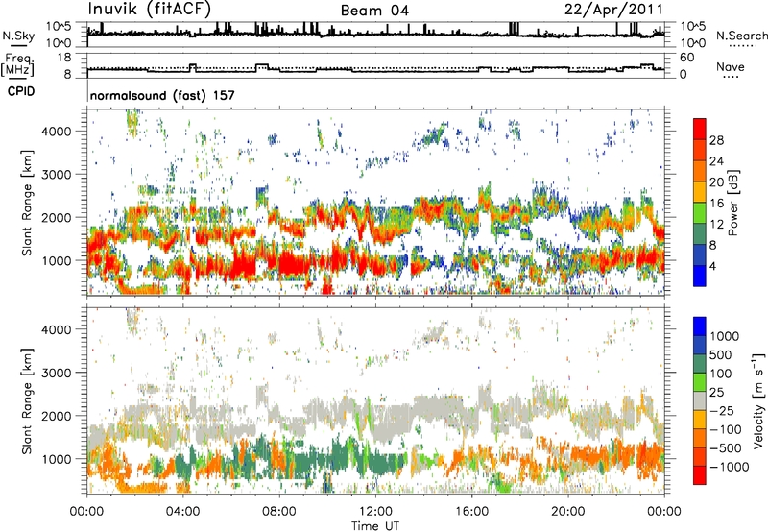Click the 'Power [dB]' color bar label
The width and height of the screenshot is (768, 532).
click(x=732, y=203)
